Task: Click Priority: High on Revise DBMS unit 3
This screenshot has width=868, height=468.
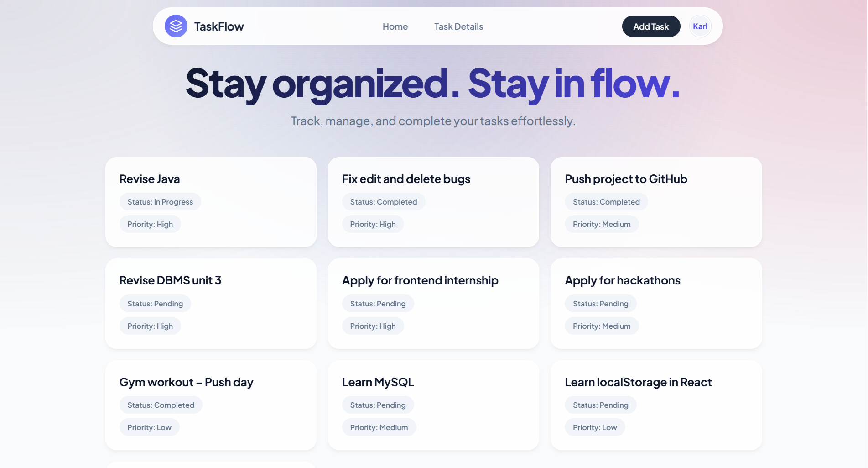Action: [x=150, y=326]
